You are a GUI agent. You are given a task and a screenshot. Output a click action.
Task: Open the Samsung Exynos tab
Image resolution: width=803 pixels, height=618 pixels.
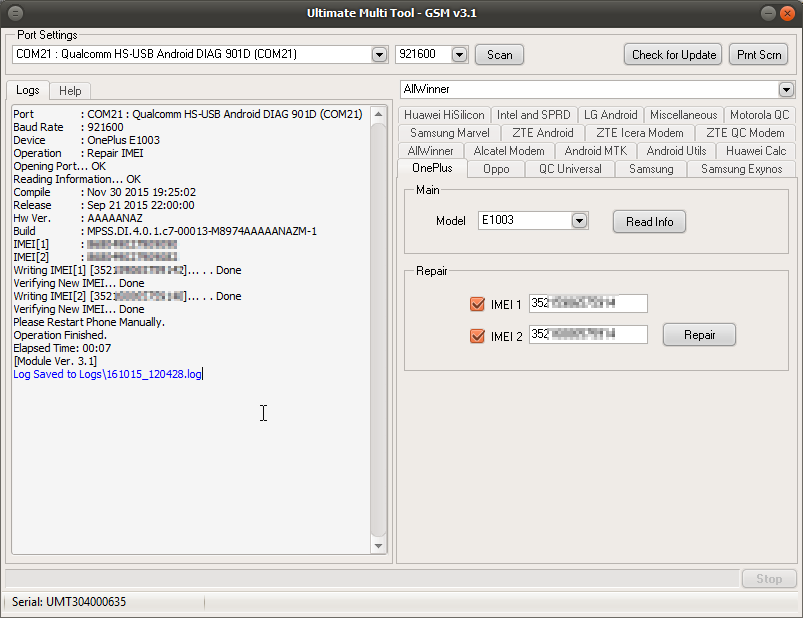741,169
